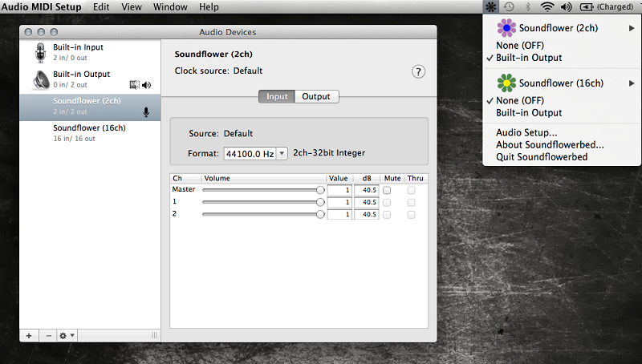642x364 pixels.
Task: Toggle Thru checkbox for channel 1
Action: point(411,203)
